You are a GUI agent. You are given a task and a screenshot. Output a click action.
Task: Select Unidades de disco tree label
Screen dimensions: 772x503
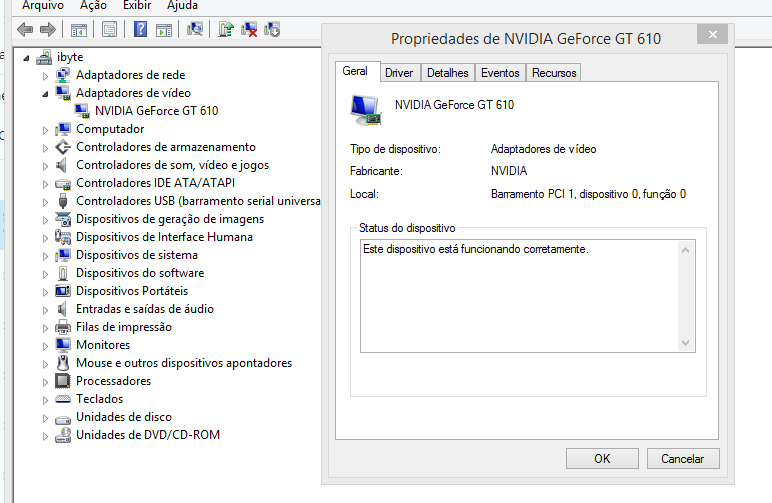click(124, 417)
